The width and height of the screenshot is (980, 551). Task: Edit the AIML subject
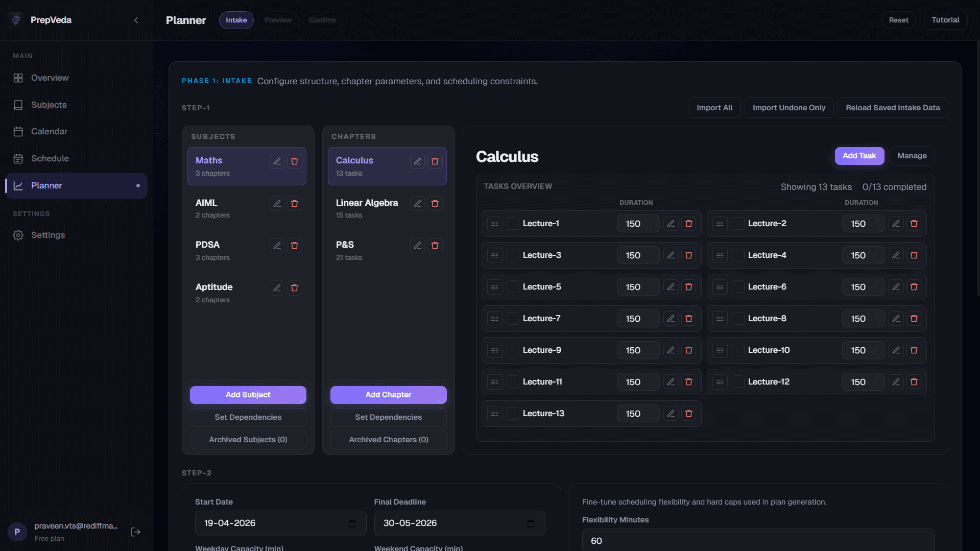277,204
